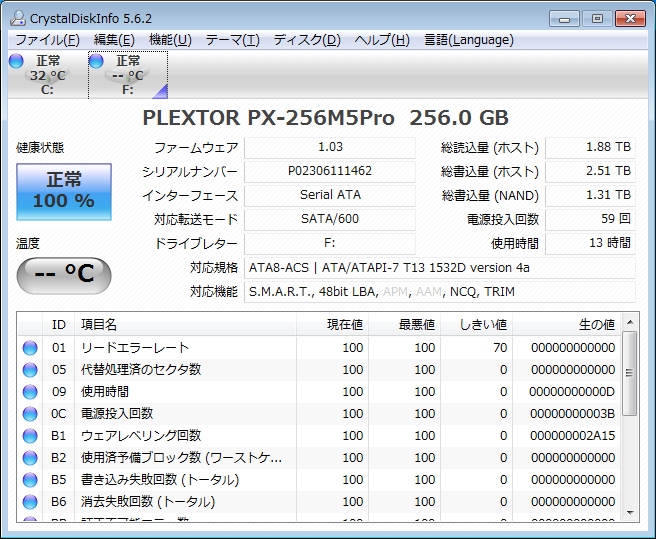Click status orb for 電源投入回数 attribute row
656x539 pixels.
(x=30, y=414)
